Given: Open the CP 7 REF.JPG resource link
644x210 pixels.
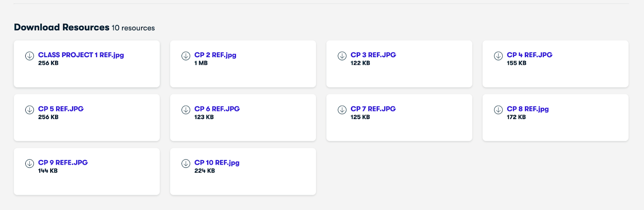Looking at the screenshot, I should click(373, 109).
